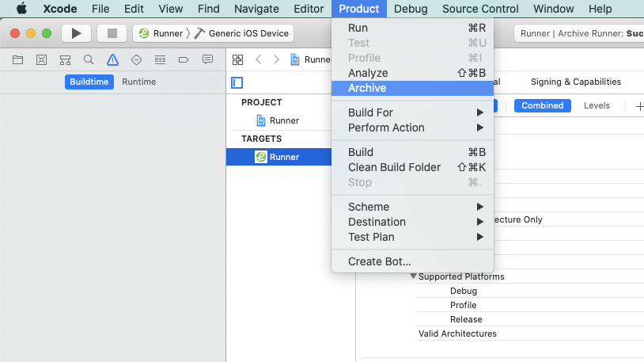Open the Breakpoint navigator icon
Screen dimensions: 644x362
point(184,59)
